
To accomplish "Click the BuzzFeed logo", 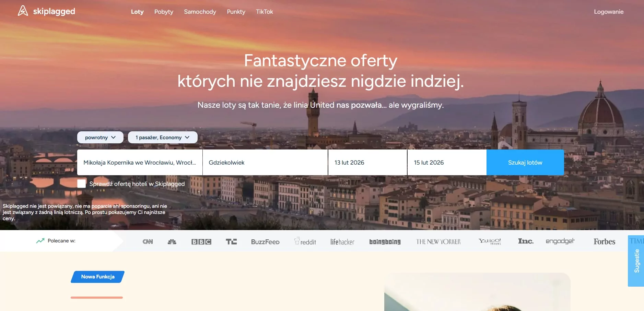I will point(265,242).
